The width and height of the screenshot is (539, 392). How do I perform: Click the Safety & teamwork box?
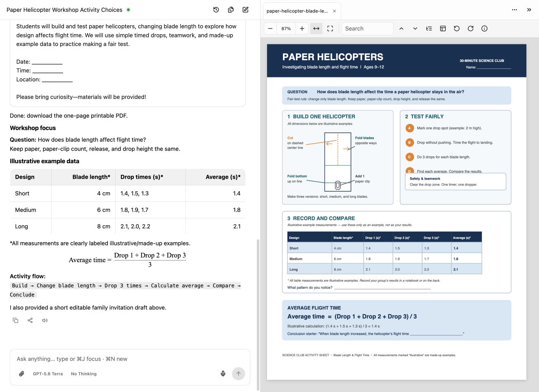[456, 182]
